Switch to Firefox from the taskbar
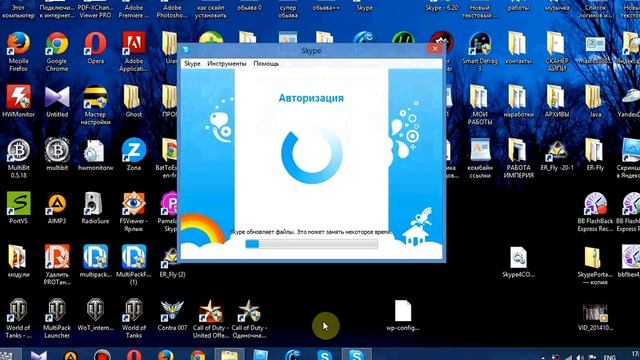Image resolution: width=640 pixels, height=360 pixels. point(165,355)
